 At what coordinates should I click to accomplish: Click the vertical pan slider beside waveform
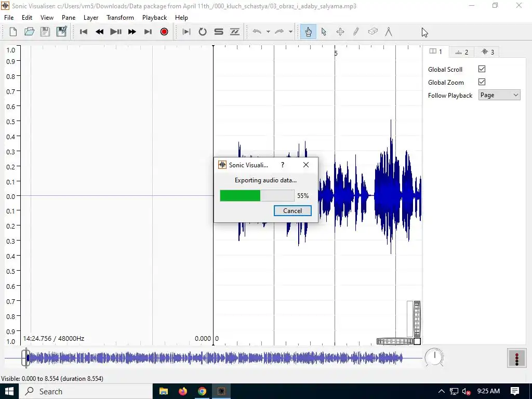click(410, 318)
